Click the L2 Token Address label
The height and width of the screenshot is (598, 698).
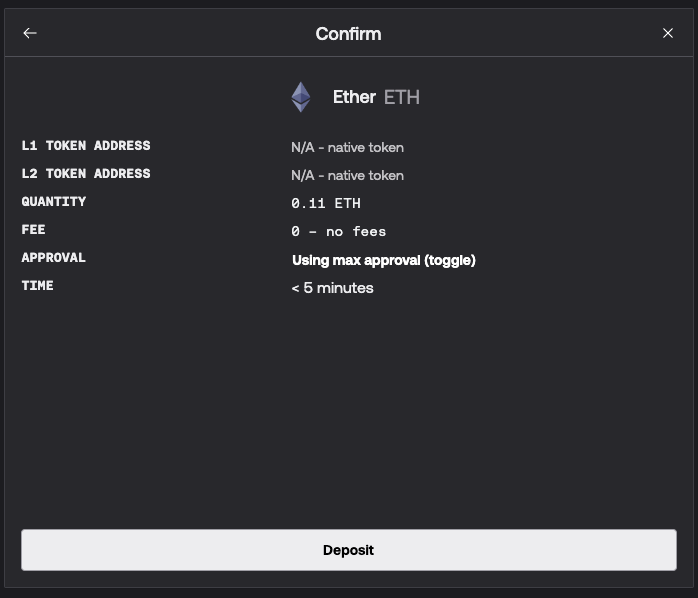pos(86,174)
